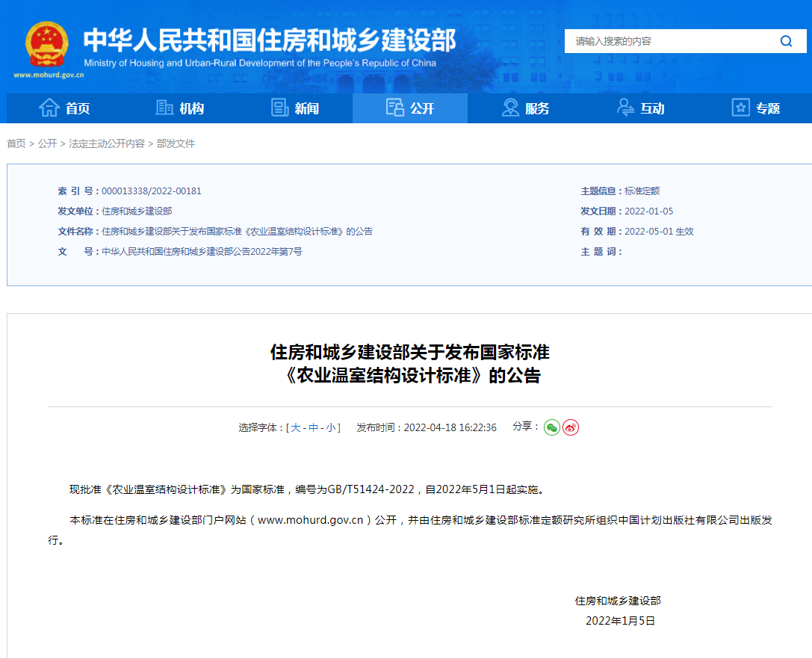Select small font size 小
The image size is (812, 659).
click(x=330, y=428)
